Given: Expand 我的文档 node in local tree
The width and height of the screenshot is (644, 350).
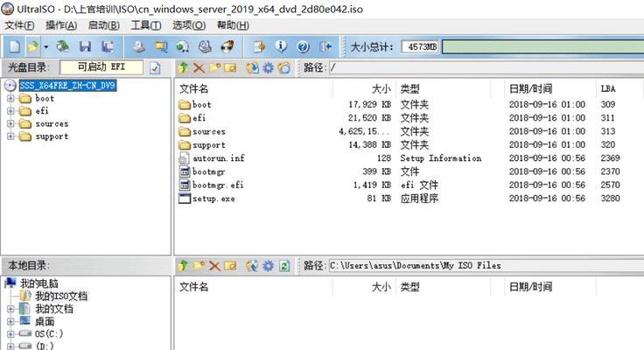Looking at the screenshot, I should (x=10, y=309).
